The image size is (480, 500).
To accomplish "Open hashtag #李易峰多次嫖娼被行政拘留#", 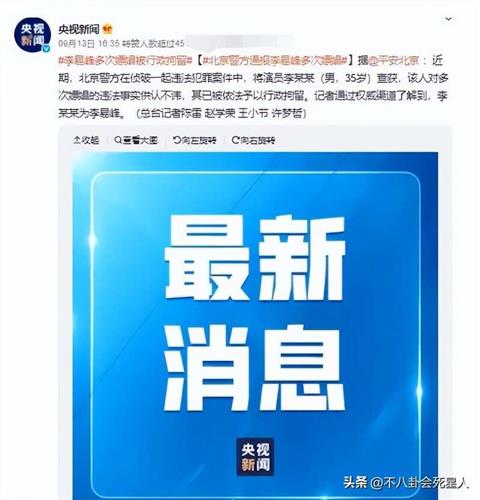I will point(125,61).
